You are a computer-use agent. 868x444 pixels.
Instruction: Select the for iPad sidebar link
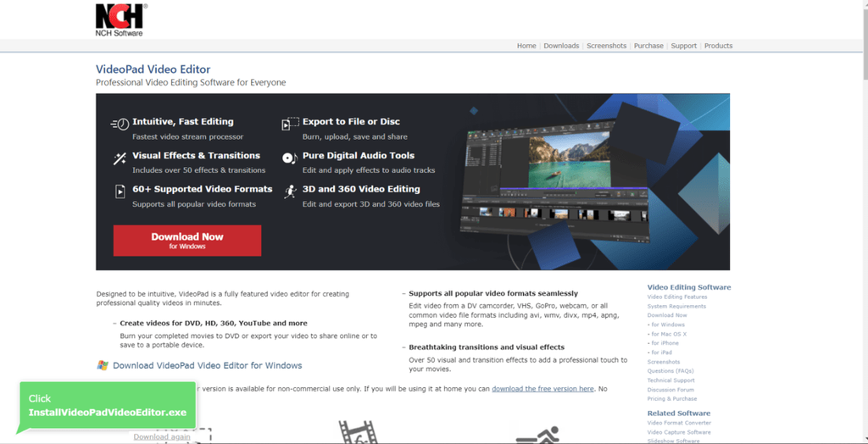tap(659, 352)
